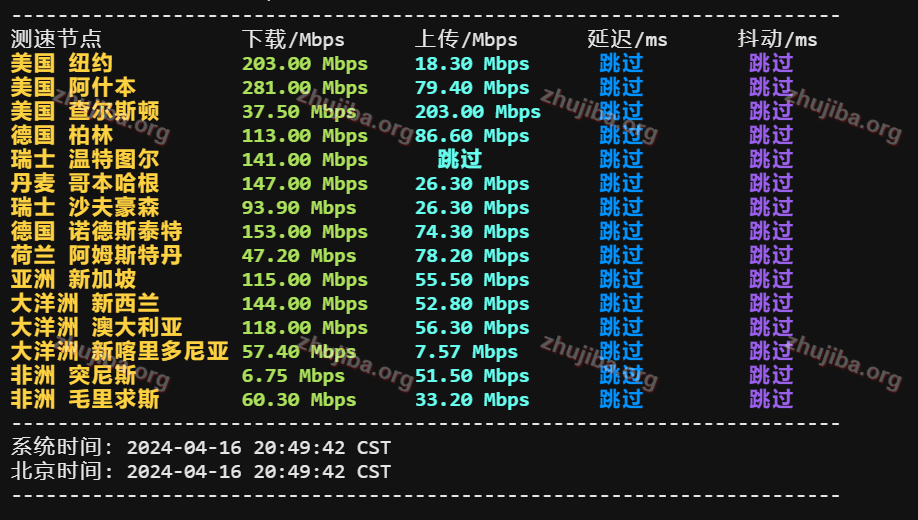The height and width of the screenshot is (520, 918).
Task: Click the 281.00 Mbps download value
Action: [x=305, y=87]
